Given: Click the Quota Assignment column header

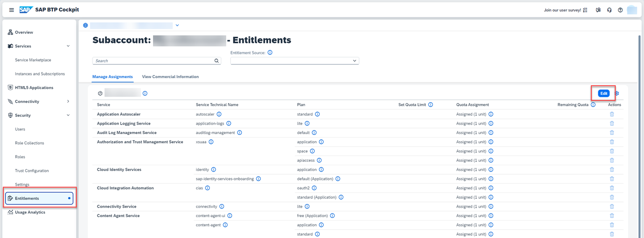Looking at the screenshot, I should pyautogui.click(x=473, y=104).
